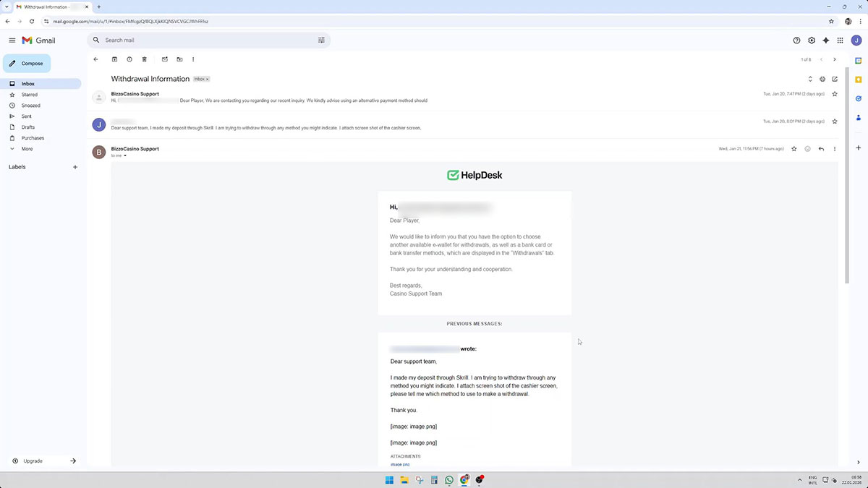
Task: Expand More labels in sidebar
Action: (x=27, y=149)
